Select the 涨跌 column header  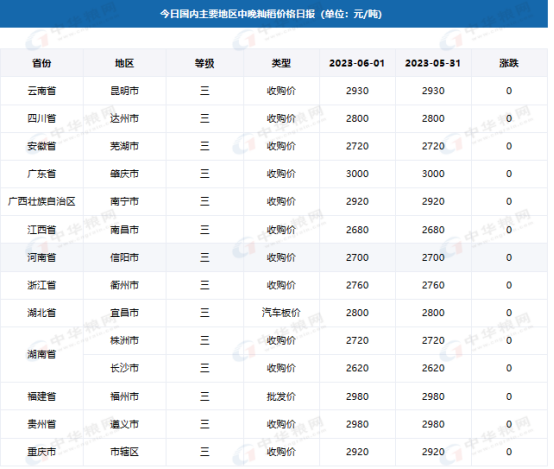click(x=509, y=63)
